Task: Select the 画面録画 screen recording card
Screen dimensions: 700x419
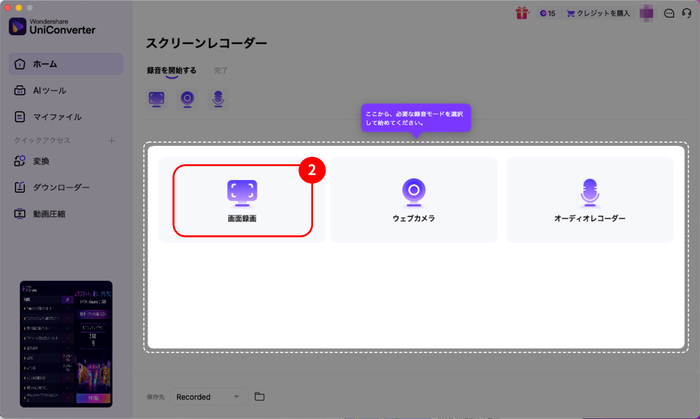Action: point(242,200)
